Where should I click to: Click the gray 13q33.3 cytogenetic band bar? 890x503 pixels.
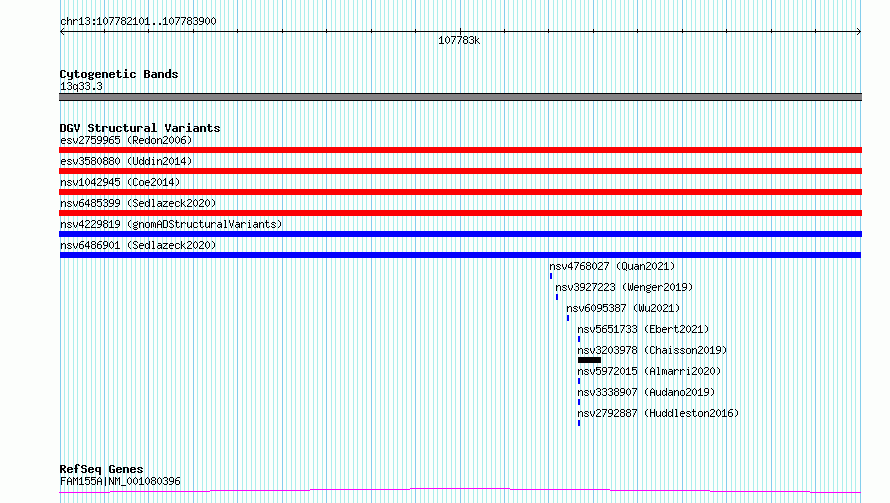click(x=460, y=97)
